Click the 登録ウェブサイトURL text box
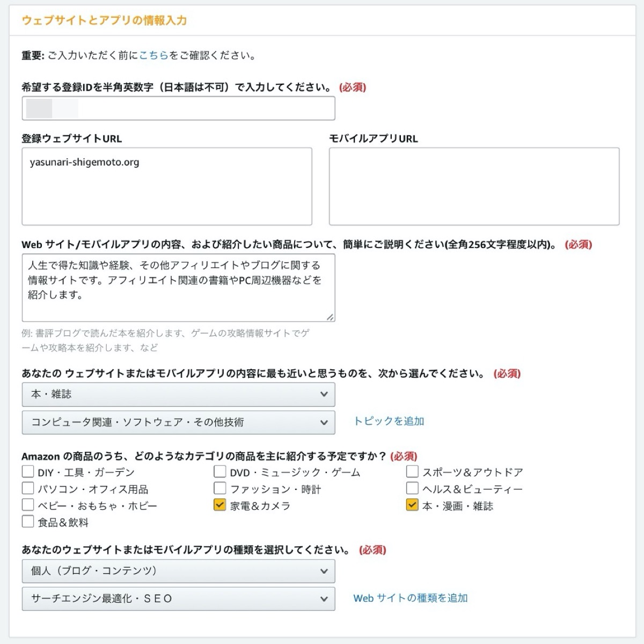 (x=167, y=187)
